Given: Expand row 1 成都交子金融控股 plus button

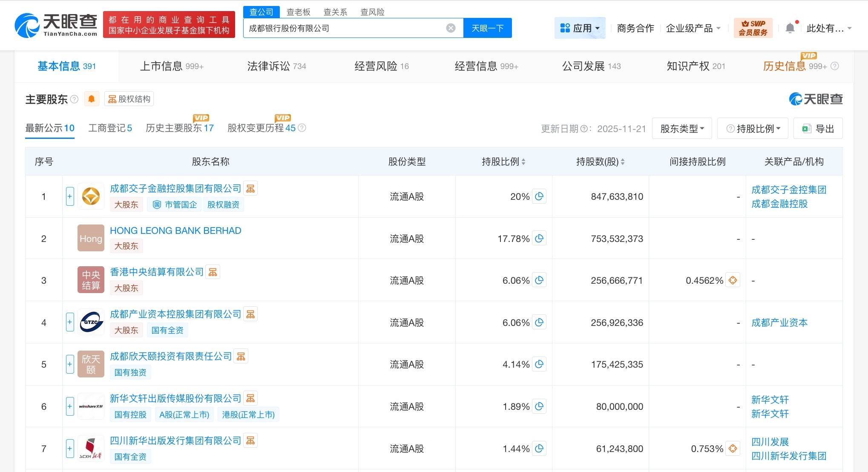Looking at the screenshot, I should tap(70, 196).
